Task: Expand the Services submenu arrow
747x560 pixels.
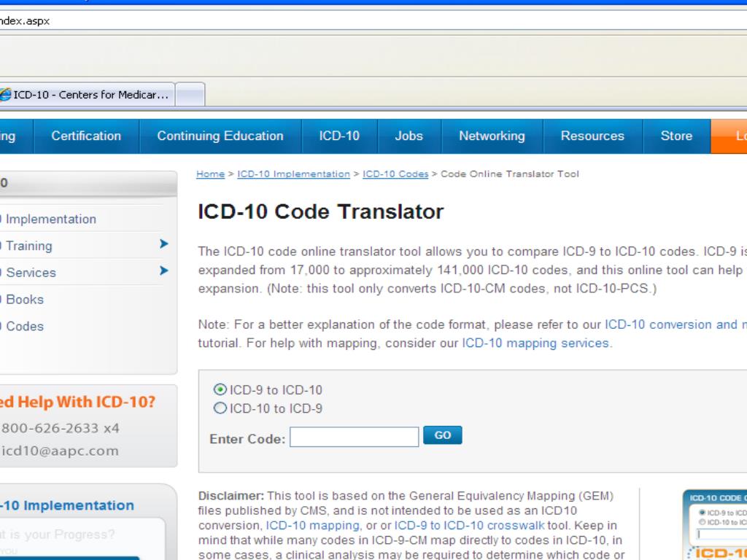Action: pyautogui.click(x=164, y=271)
